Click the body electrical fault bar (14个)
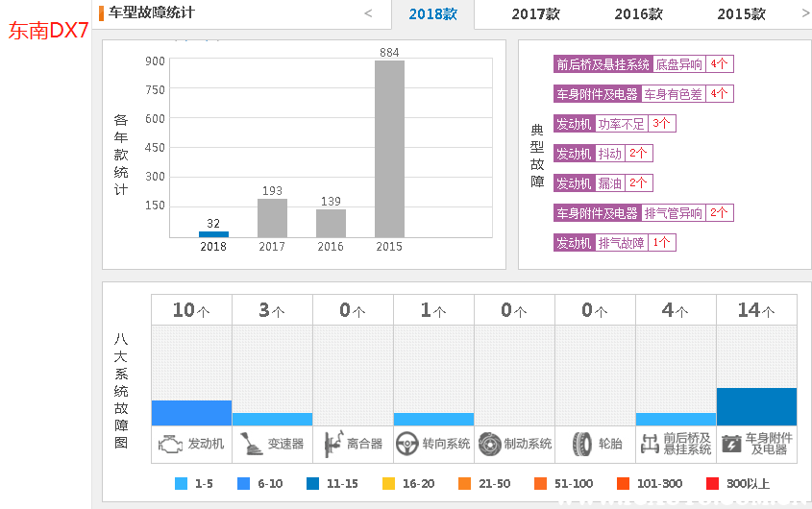This screenshot has width=812, height=509. [x=756, y=406]
